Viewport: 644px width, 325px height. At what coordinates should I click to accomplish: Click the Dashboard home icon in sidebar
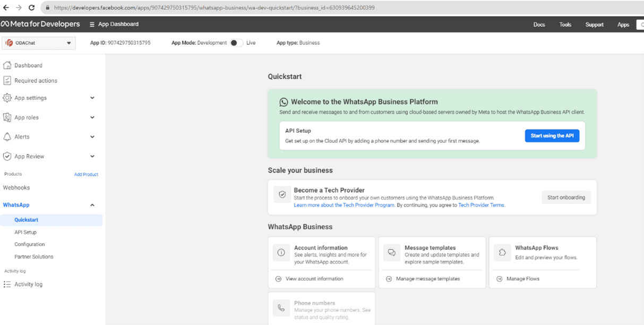coord(7,65)
